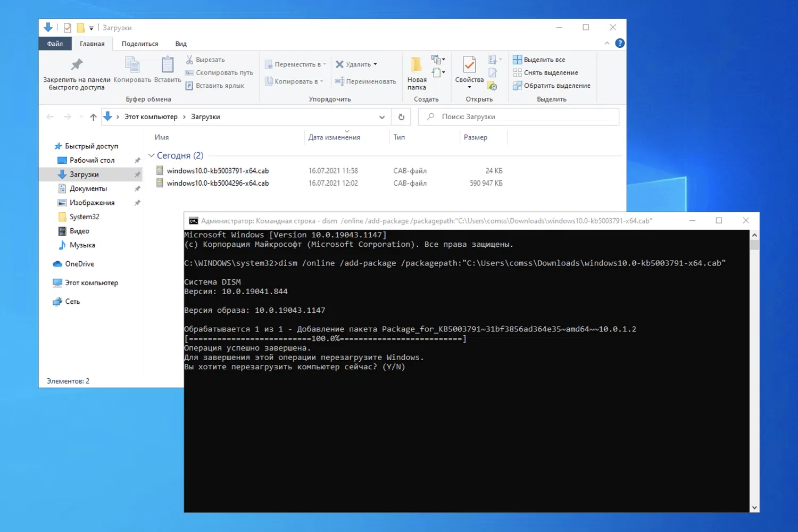The width and height of the screenshot is (798, 532).
Task: Open Network in navigation pane
Action: tap(72, 302)
